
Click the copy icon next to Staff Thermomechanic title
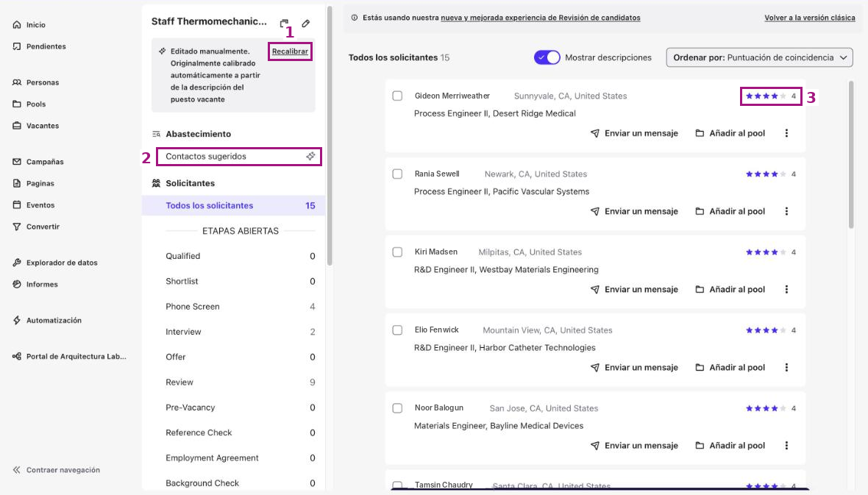[x=284, y=24]
